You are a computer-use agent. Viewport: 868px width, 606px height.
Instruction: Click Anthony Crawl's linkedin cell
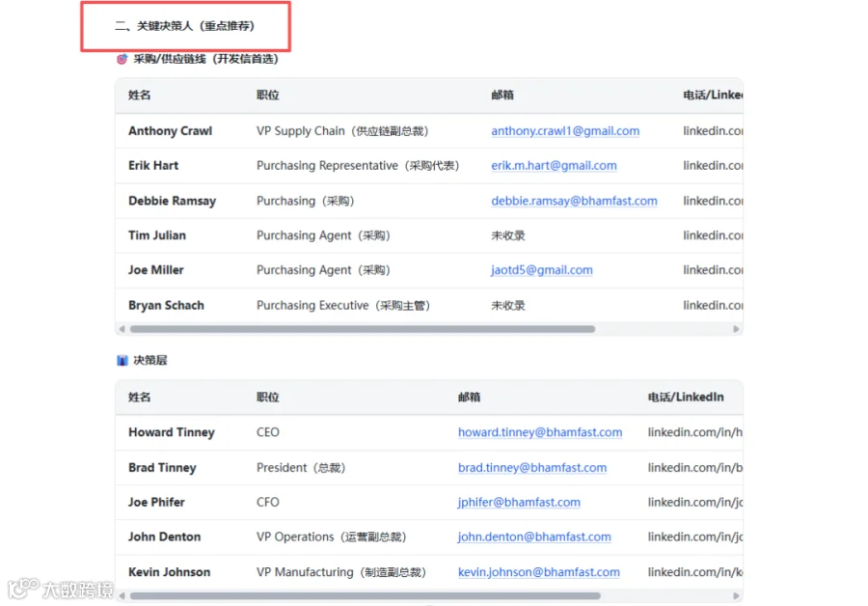pos(713,130)
